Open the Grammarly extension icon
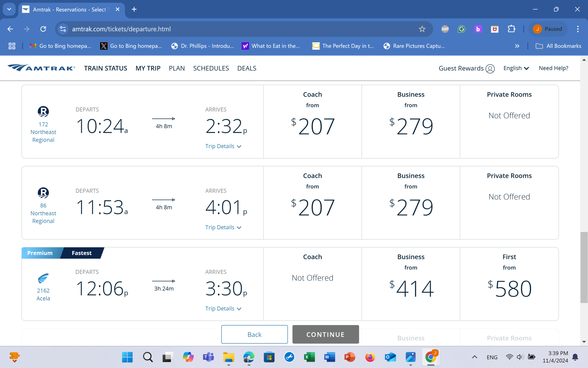The image size is (588, 368). pos(462,29)
